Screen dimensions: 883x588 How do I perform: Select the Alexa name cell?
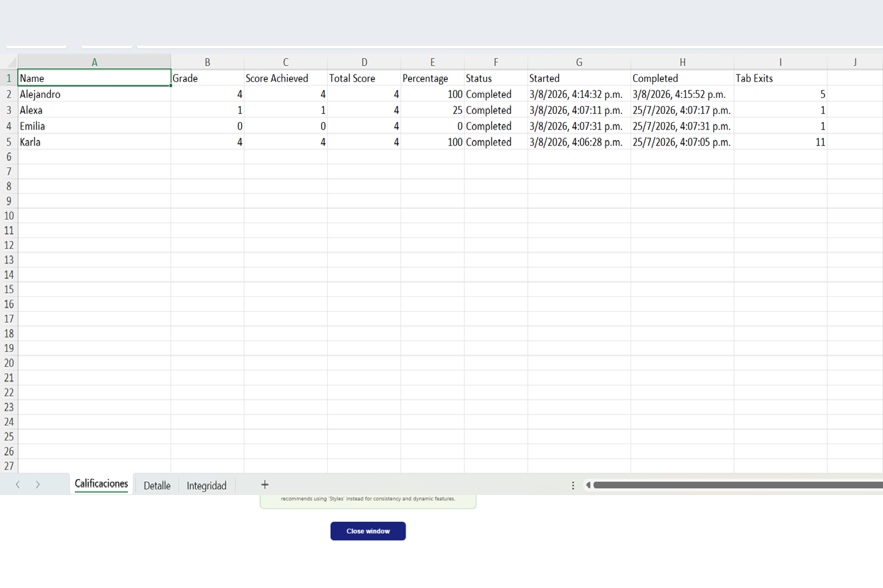point(94,110)
